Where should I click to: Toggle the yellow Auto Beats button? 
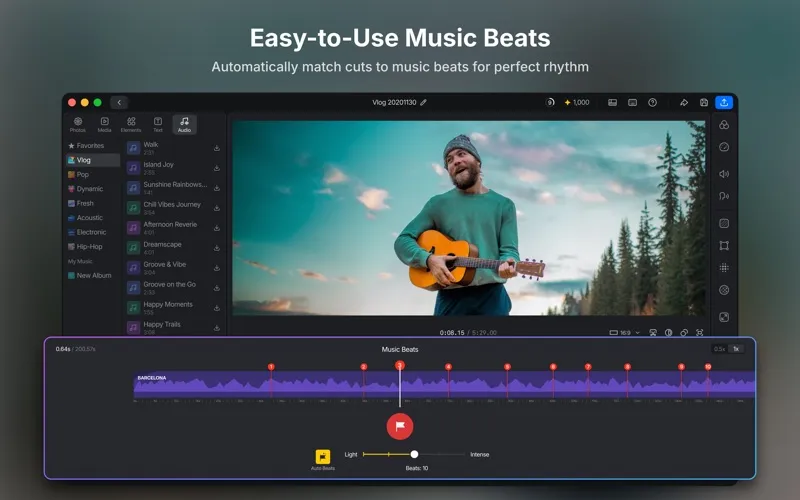323,456
